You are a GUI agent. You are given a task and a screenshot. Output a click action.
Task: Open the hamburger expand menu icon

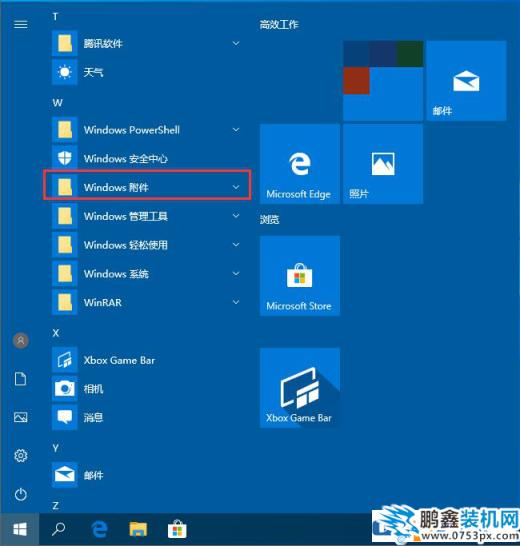click(x=21, y=24)
